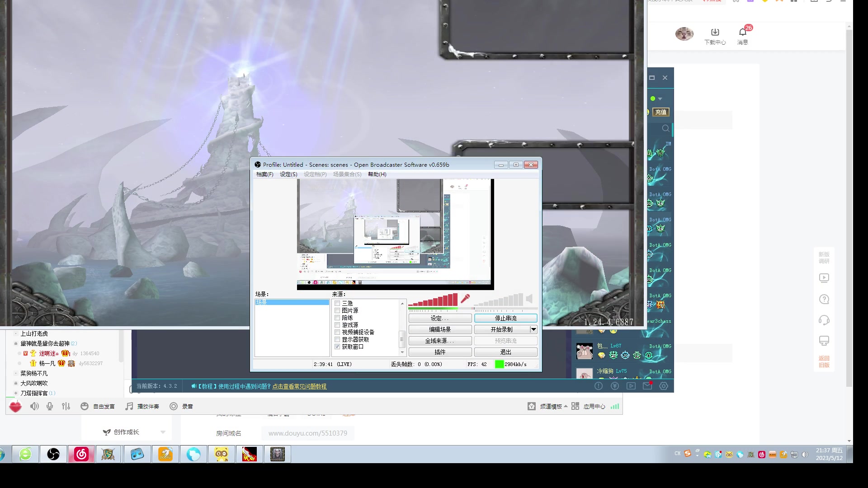This screenshot has height=488, width=868.
Task: Open the 场景集合(S) menu in OBS
Action: click(347, 174)
